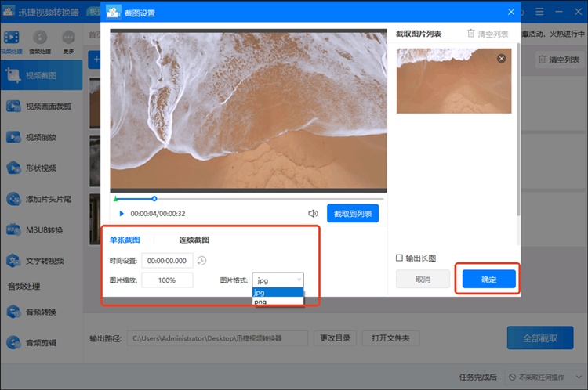Click the output path field in the main window
The width and height of the screenshot is (588, 390).
coord(217,338)
